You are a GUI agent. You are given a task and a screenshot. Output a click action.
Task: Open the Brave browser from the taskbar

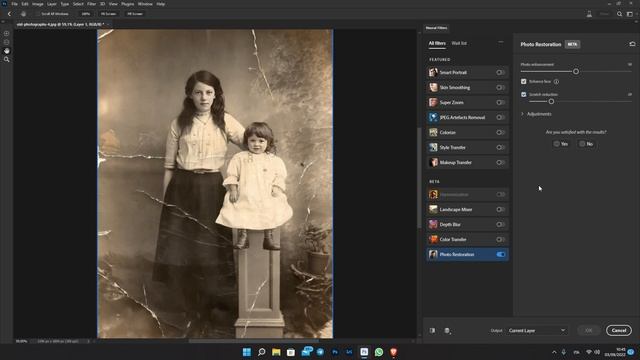tap(393, 352)
